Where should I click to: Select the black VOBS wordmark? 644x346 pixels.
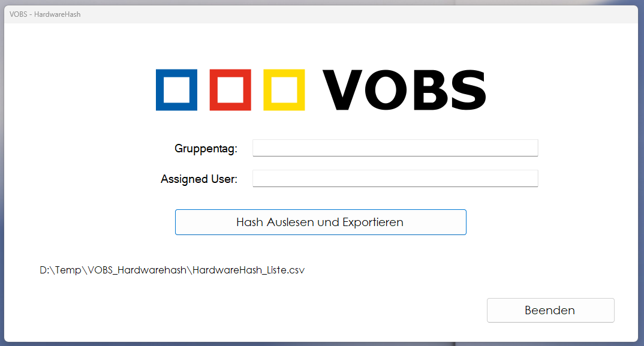pos(404,91)
